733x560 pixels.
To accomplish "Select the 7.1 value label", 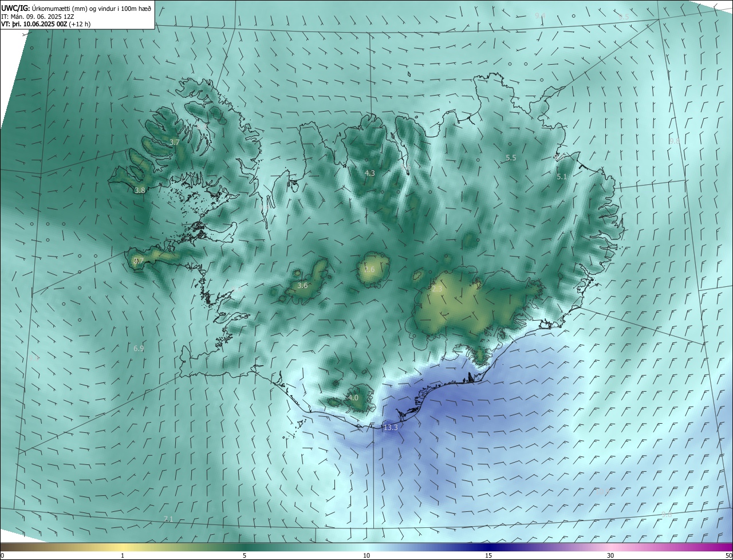I will [168, 519].
